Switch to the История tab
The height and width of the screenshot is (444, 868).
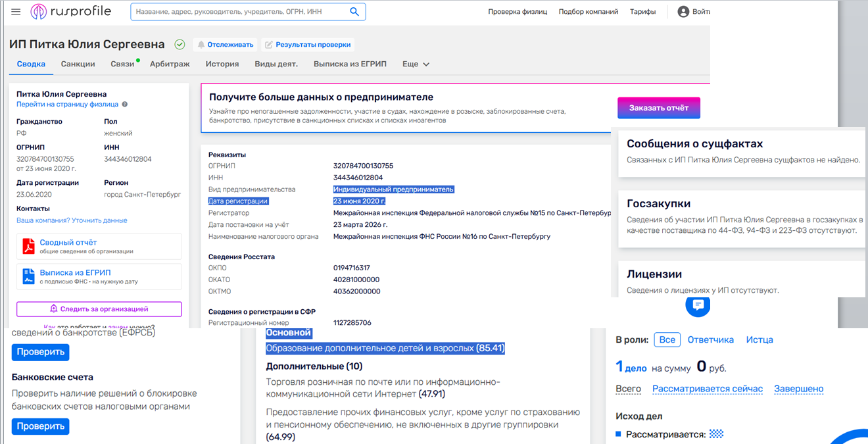tap(222, 64)
